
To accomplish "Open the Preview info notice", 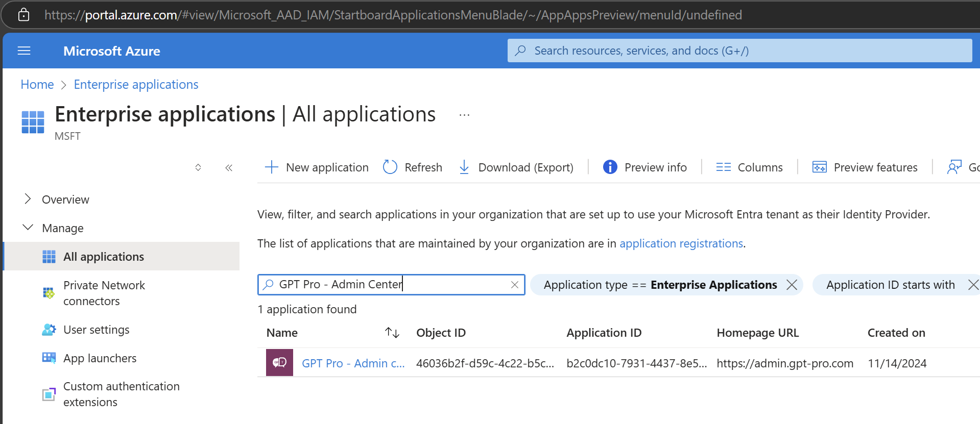I will (x=645, y=167).
